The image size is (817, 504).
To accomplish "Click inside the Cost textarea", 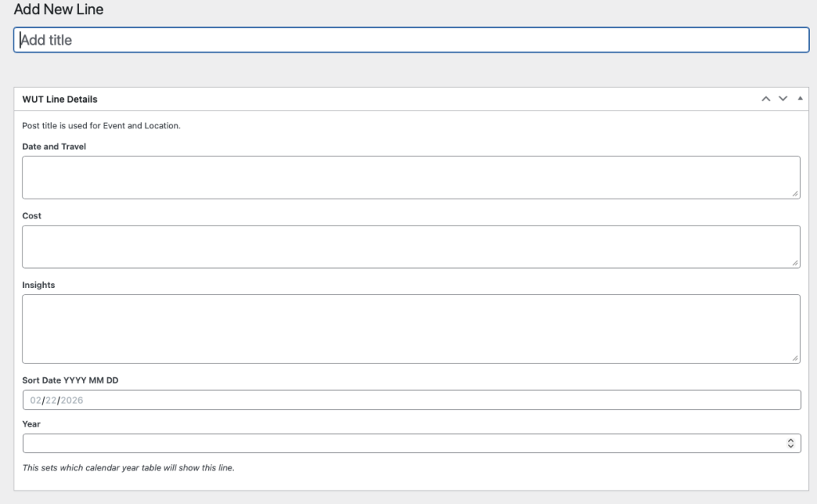I will coord(411,246).
